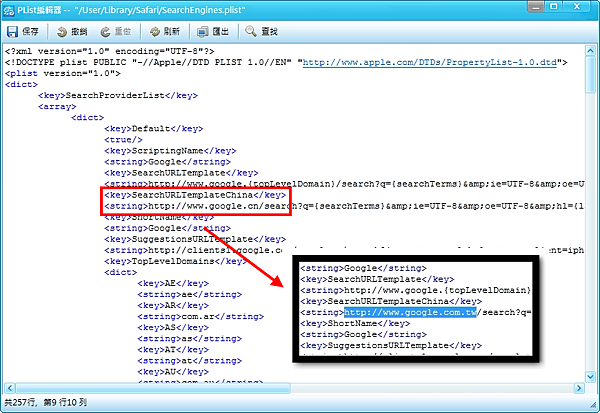Select the <key>ScriptingName</key> line
Screen dimensions: 600x413
170,151
